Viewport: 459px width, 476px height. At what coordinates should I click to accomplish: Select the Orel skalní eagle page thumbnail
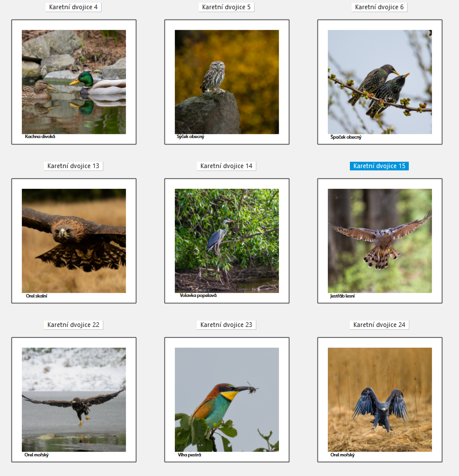[x=74, y=241]
